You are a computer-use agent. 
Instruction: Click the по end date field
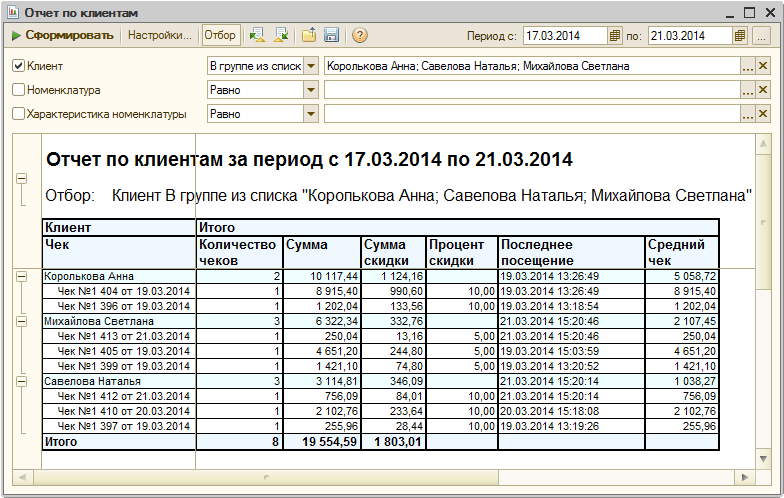coord(690,36)
